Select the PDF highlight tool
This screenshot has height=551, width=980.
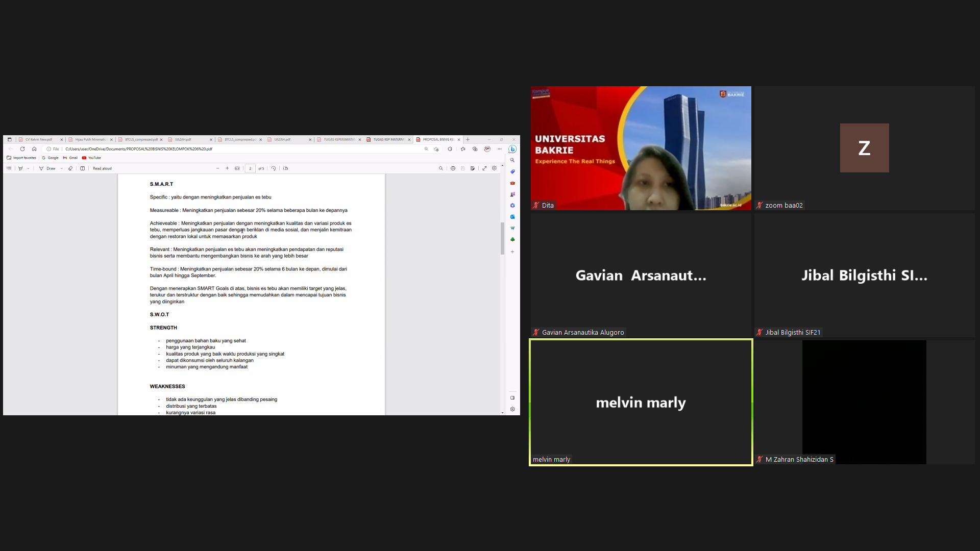(20, 168)
